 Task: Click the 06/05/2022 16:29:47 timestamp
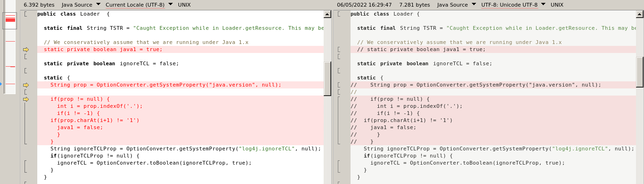364,4
